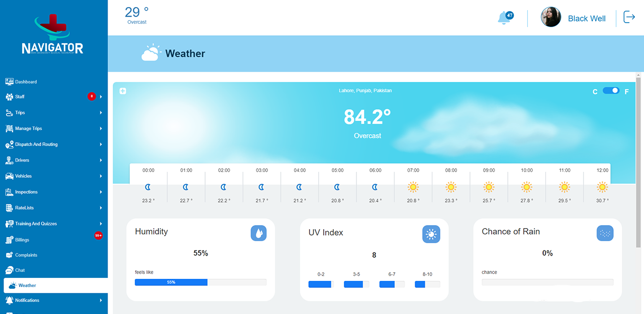Click the Navigator logo
This screenshot has height=314, width=644.
tap(52, 35)
